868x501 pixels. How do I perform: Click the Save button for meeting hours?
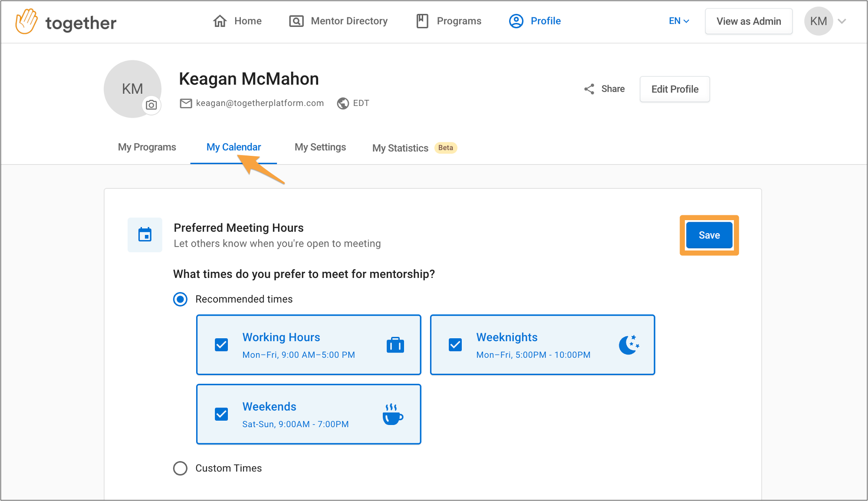point(710,235)
